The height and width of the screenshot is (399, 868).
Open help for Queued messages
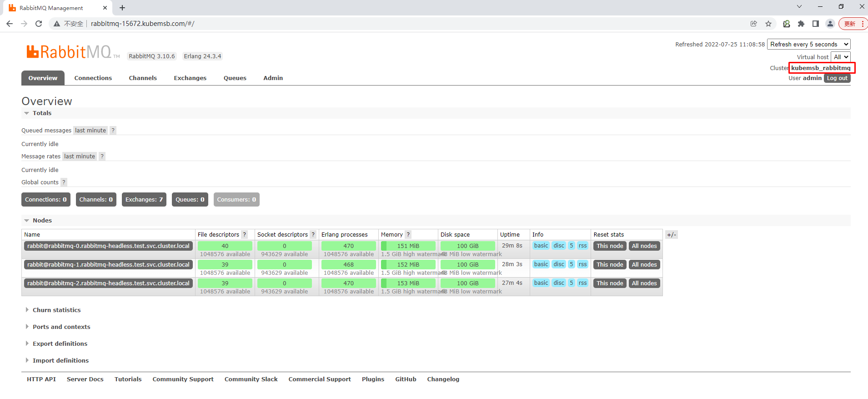click(x=113, y=131)
